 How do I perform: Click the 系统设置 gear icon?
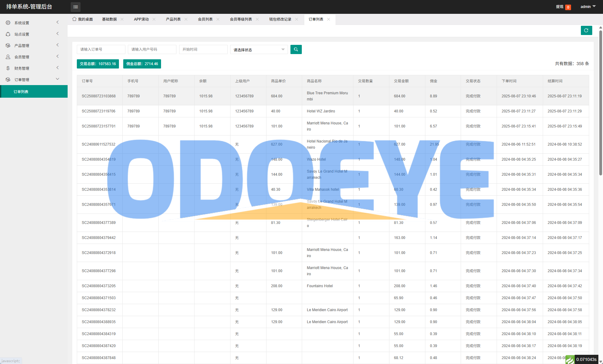point(8,23)
